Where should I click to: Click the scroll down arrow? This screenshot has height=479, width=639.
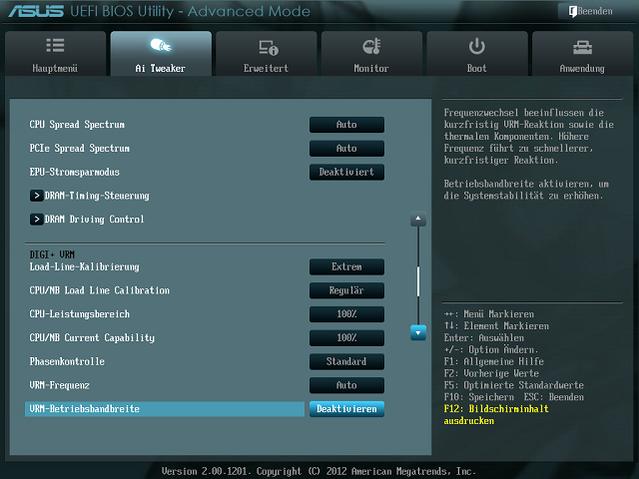[x=418, y=333]
